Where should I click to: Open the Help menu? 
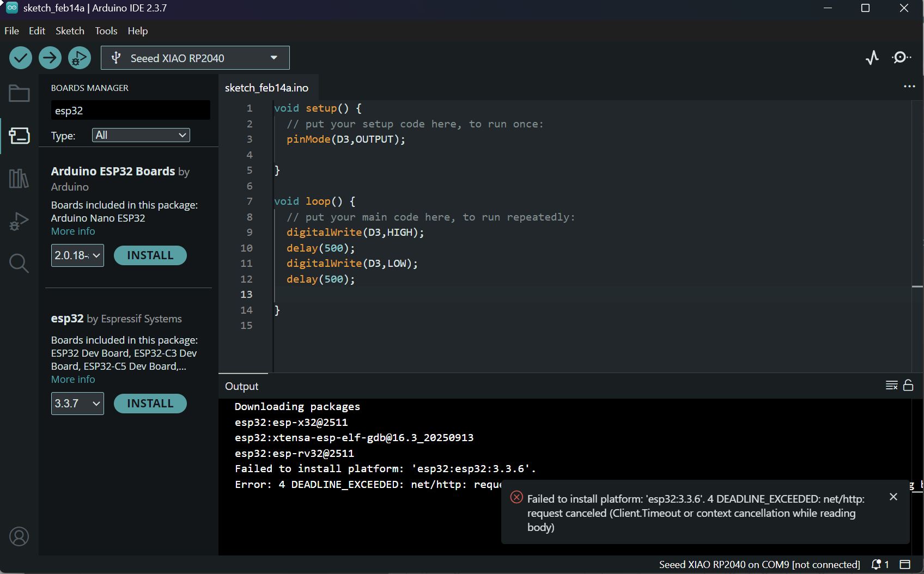pyautogui.click(x=138, y=31)
